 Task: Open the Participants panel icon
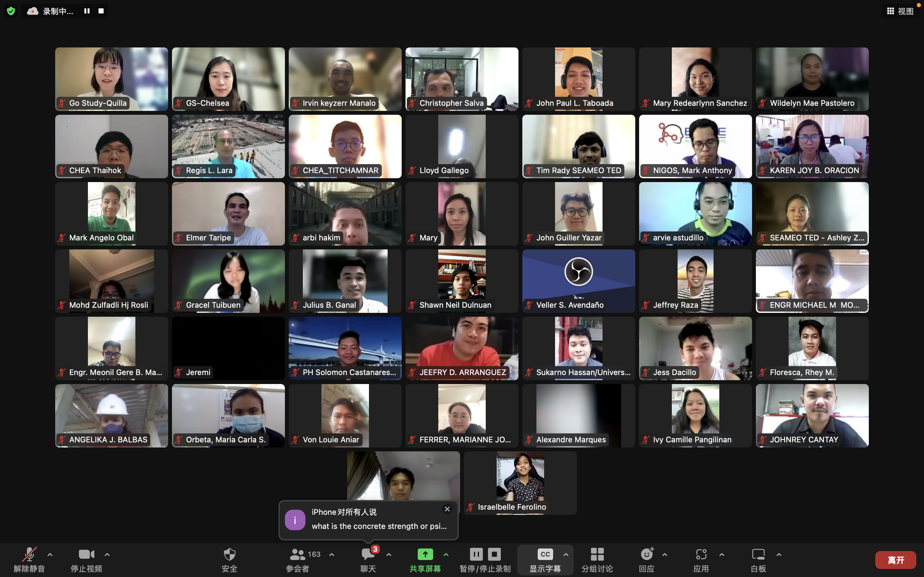298,555
